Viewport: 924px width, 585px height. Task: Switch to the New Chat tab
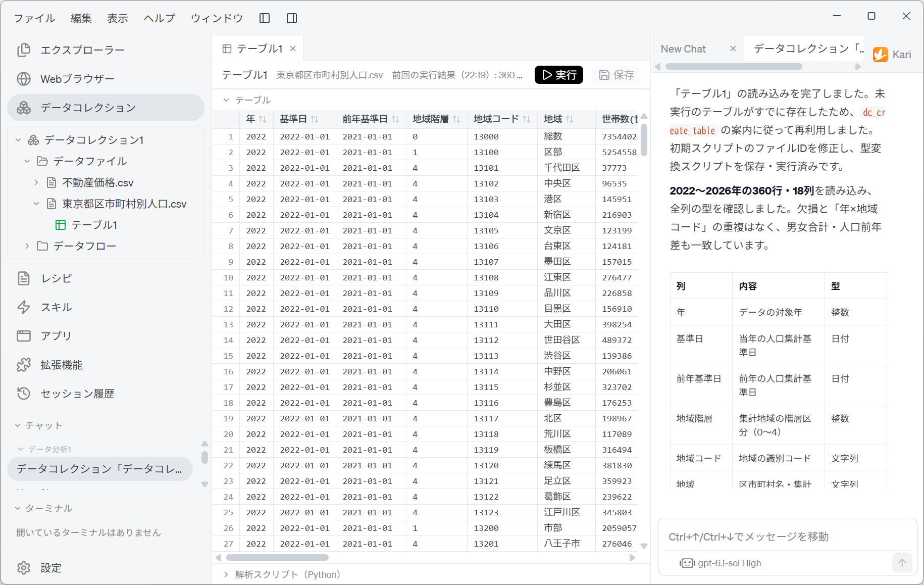[x=684, y=49]
